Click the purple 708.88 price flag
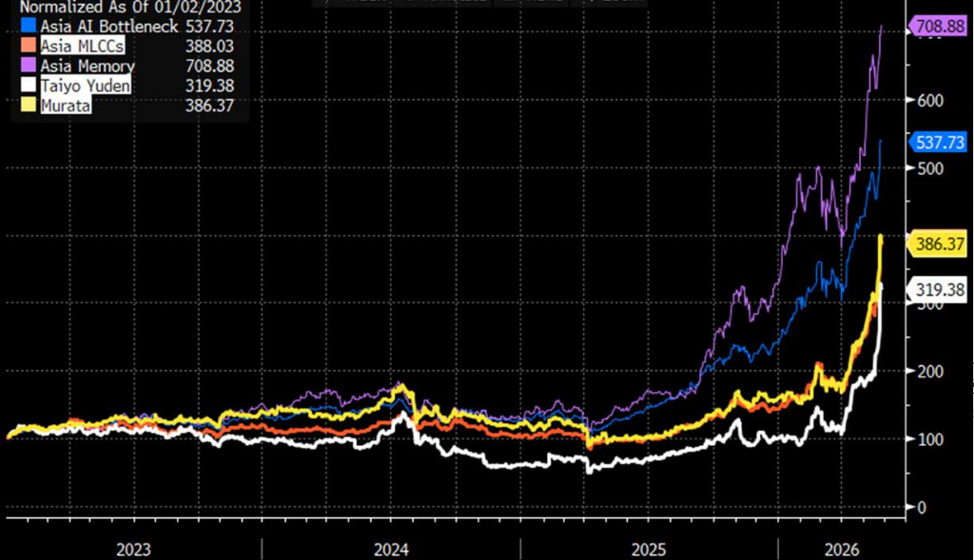 [938, 26]
